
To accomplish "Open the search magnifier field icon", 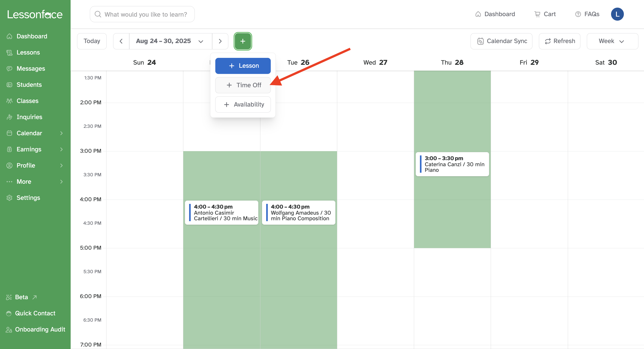I will click(98, 14).
